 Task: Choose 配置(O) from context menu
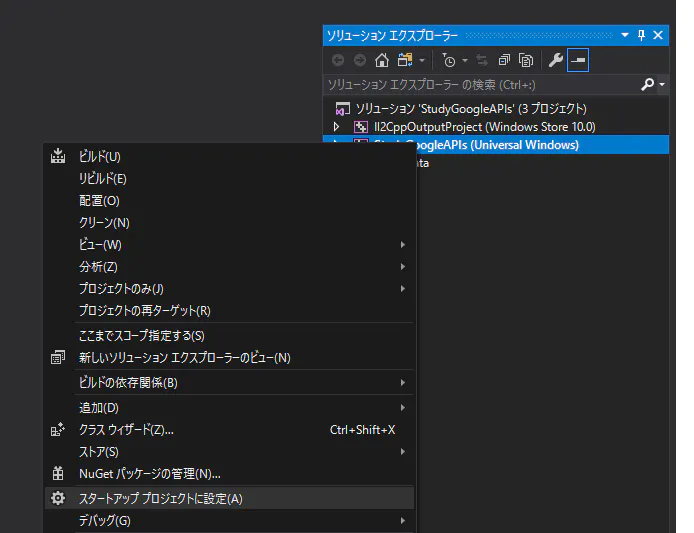click(229, 201)
